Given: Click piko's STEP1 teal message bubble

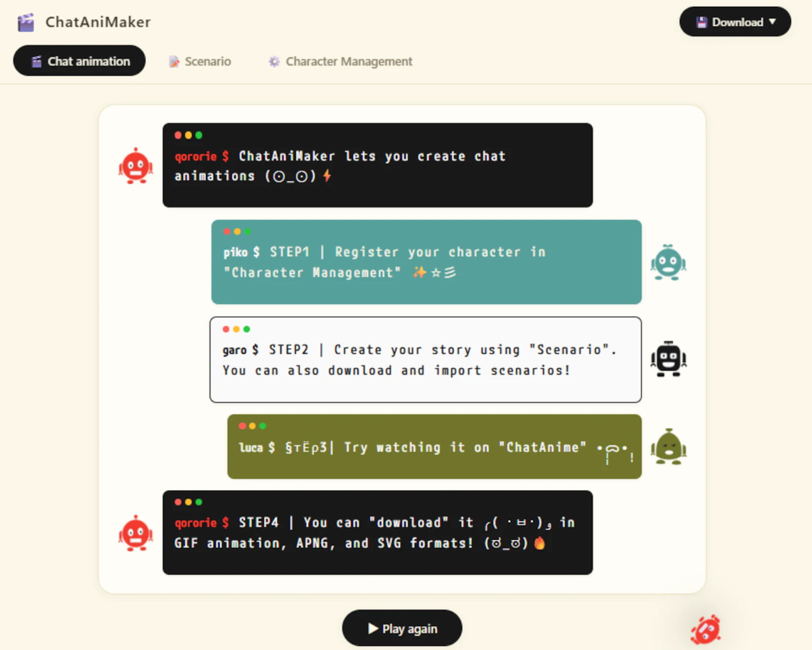Looking at the screenshot, I should click(x=426, y=262).
